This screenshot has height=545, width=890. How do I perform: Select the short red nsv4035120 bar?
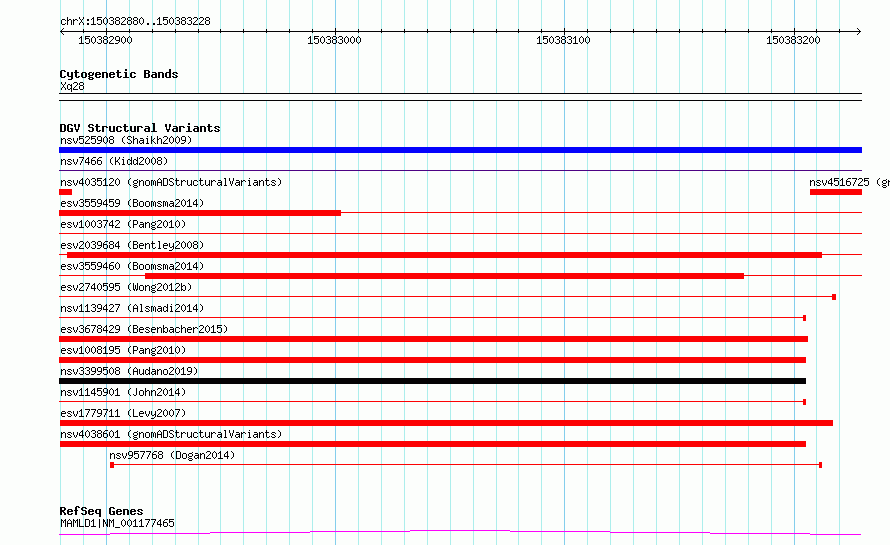tap(65, 192)
